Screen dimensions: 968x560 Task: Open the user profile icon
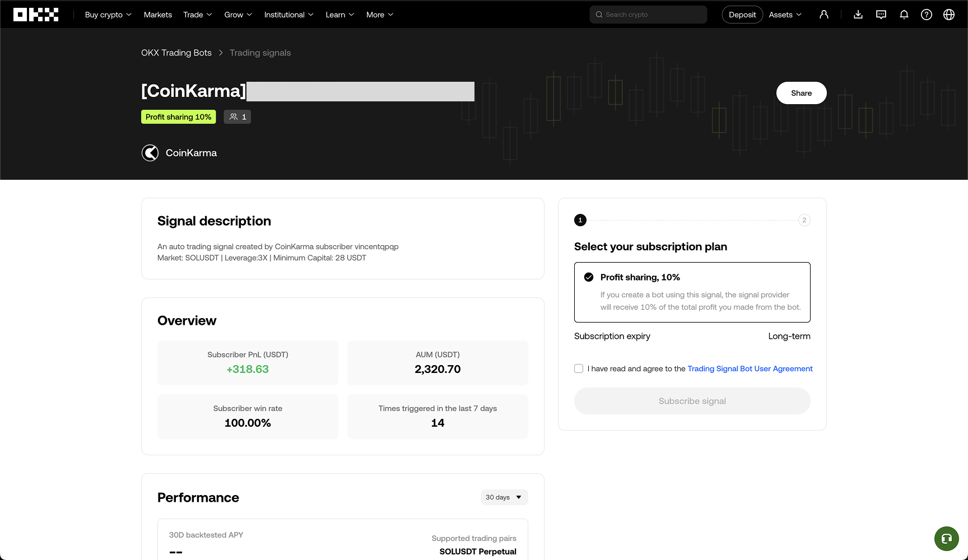point(823,15)
